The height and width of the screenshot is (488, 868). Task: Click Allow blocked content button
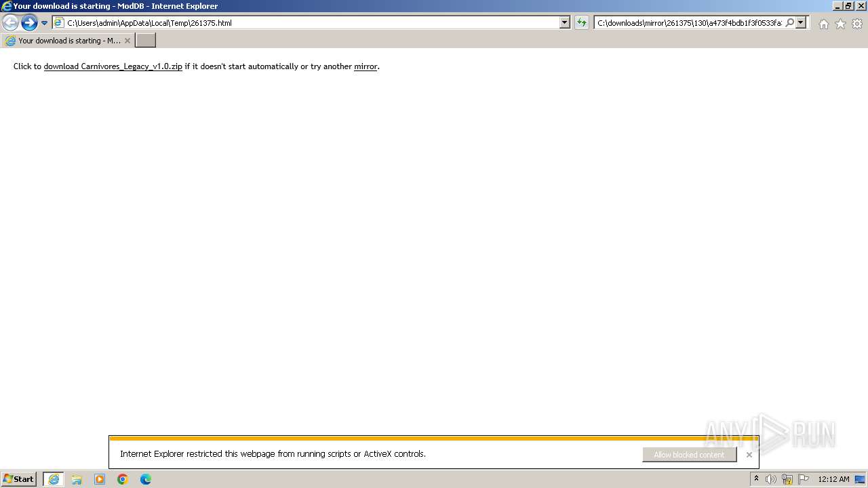[689, 455]
